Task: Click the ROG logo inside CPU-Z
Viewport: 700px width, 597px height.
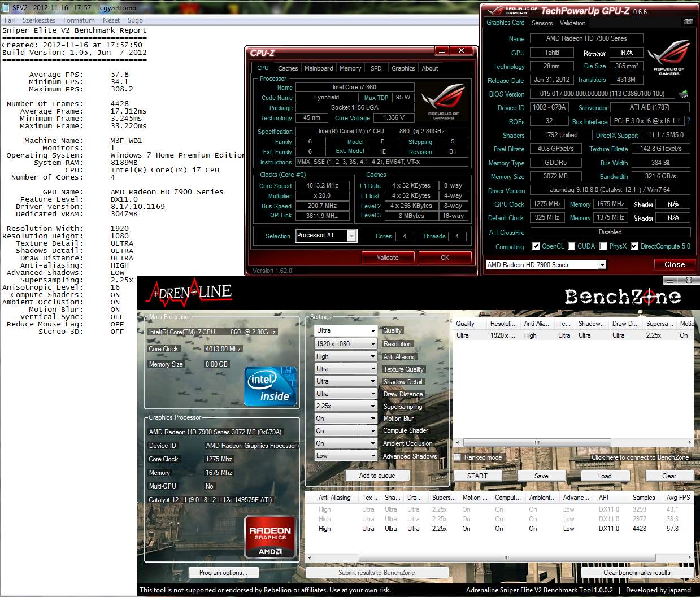Action: click(x=444, y=102)
